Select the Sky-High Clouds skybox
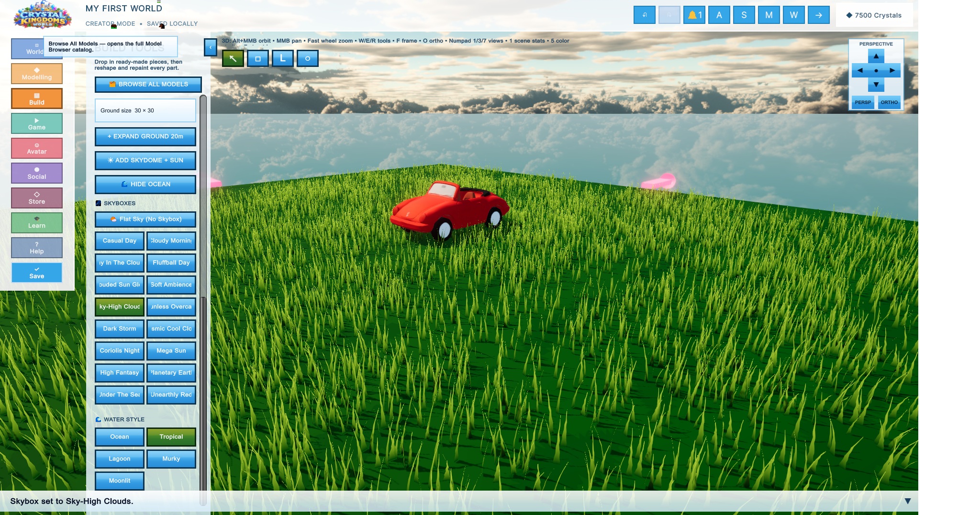The image size is (980, 515). (120, 307)
